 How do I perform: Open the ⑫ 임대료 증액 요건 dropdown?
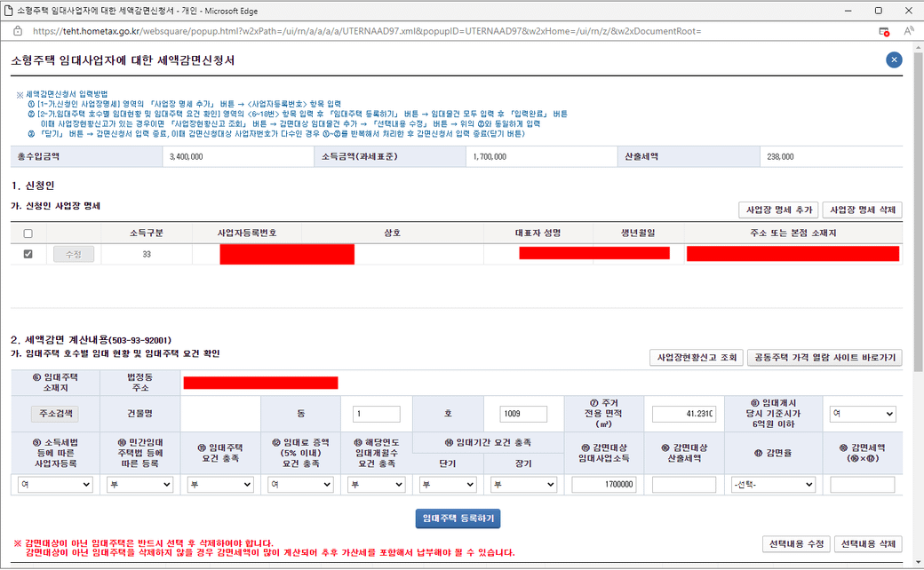click(x=300, y=485)
